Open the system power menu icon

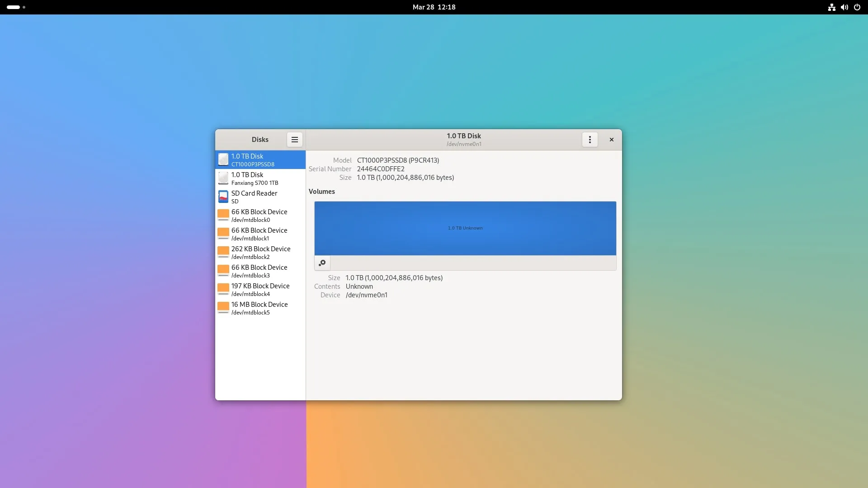tap(857, 7)
